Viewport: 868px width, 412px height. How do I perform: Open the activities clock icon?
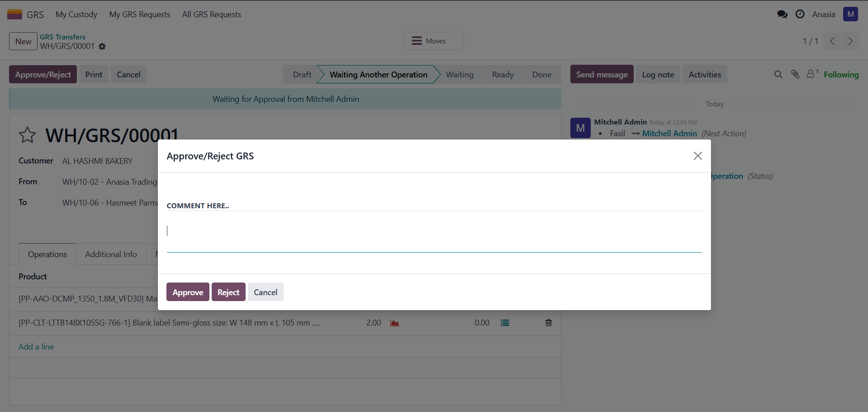(x=800, y=14)
